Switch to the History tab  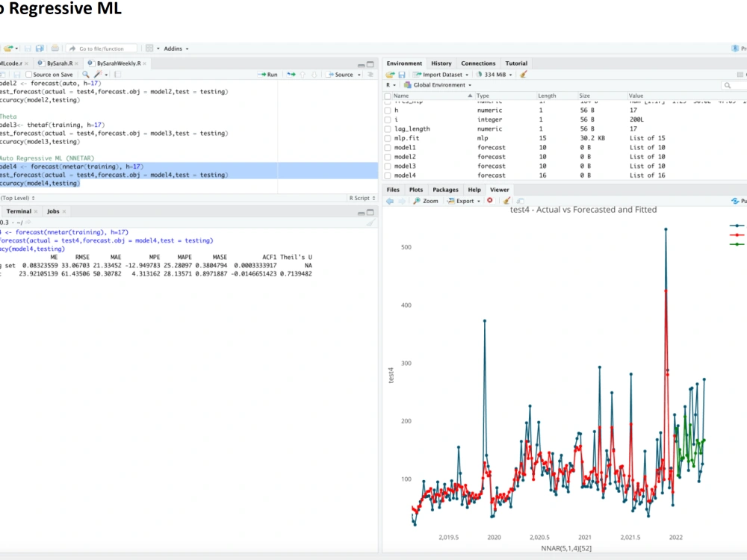(441, 63)
